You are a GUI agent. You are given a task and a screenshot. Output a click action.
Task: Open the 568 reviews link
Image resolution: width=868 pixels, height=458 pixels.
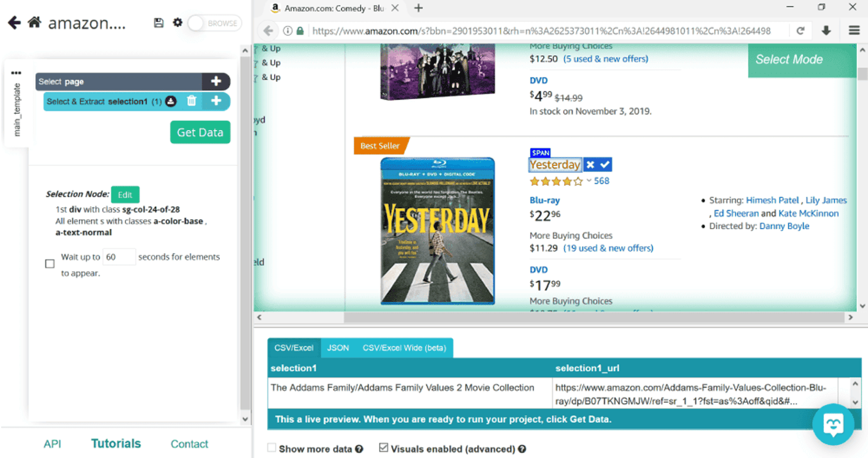pyautogui.click(x=602, y=181)
